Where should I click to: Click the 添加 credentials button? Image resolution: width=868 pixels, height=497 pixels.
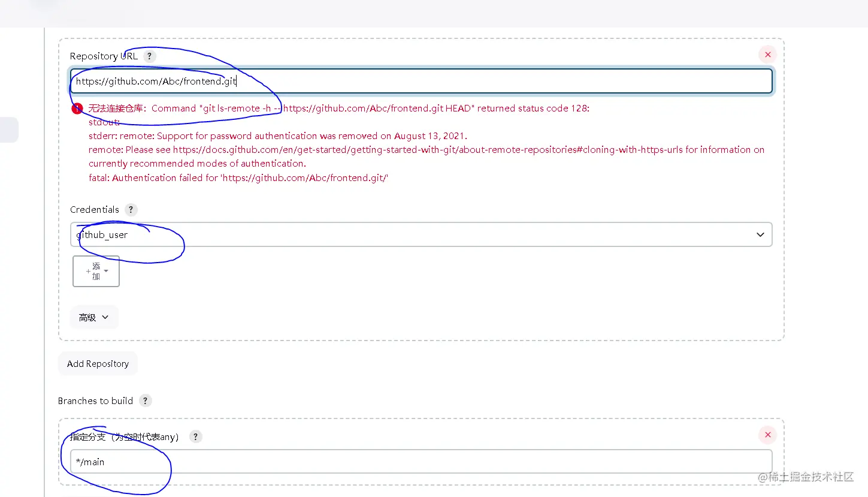pyautogui.click(x=96, y=271)
